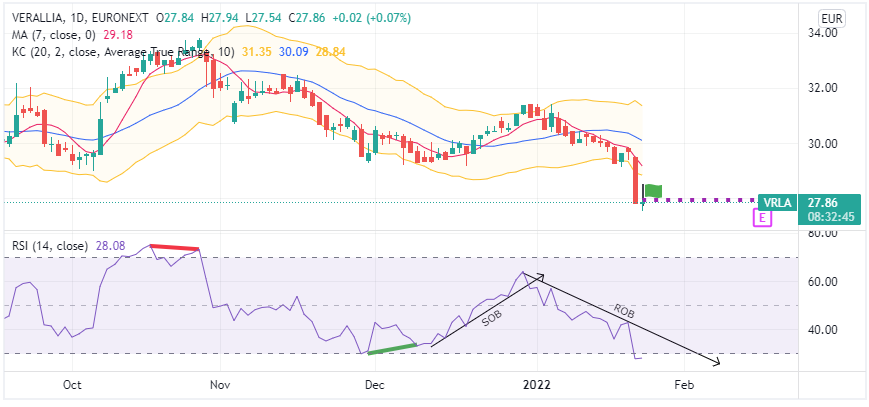Click the Oct label on time axis
The height and width of the screenshot is (407, 869).
pyautogui.click(x=73, y=385)
